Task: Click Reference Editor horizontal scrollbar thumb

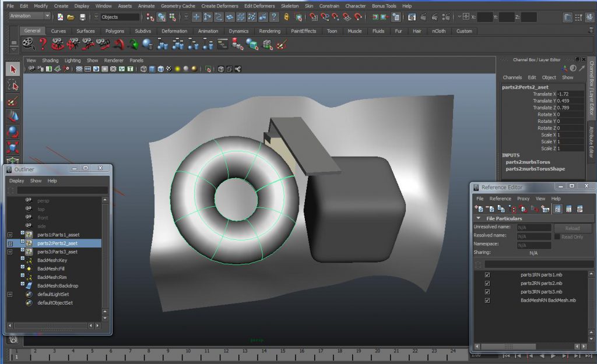Action: point(508,347)
